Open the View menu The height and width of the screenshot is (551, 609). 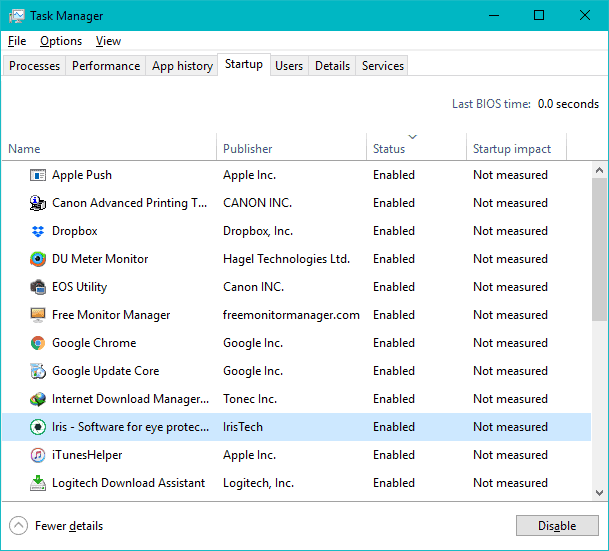pos(108,41)
